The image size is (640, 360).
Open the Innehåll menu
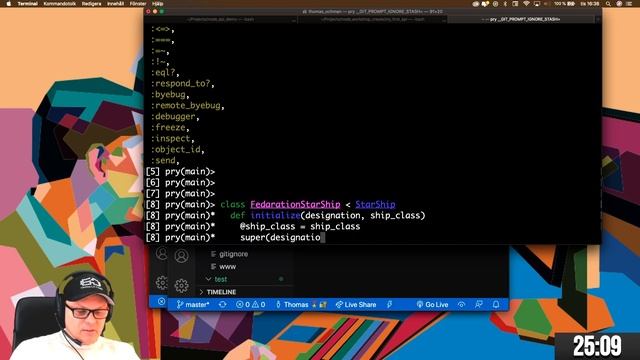click(116, 4)
